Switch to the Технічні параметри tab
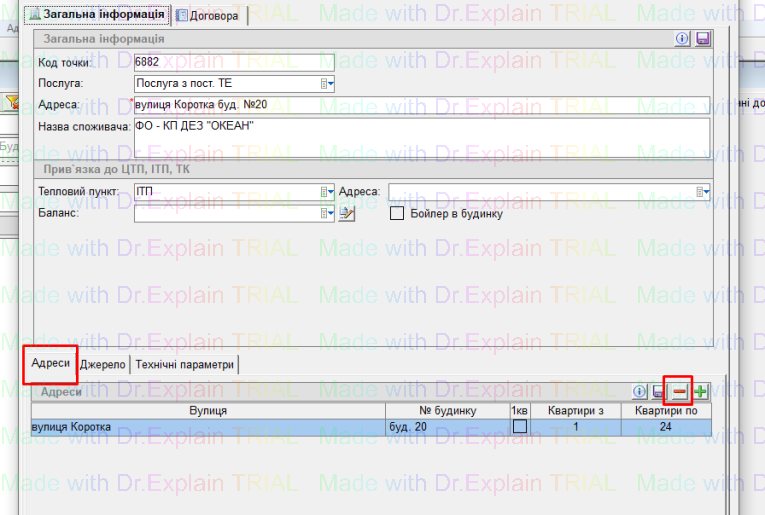 (x=184, y=365)
